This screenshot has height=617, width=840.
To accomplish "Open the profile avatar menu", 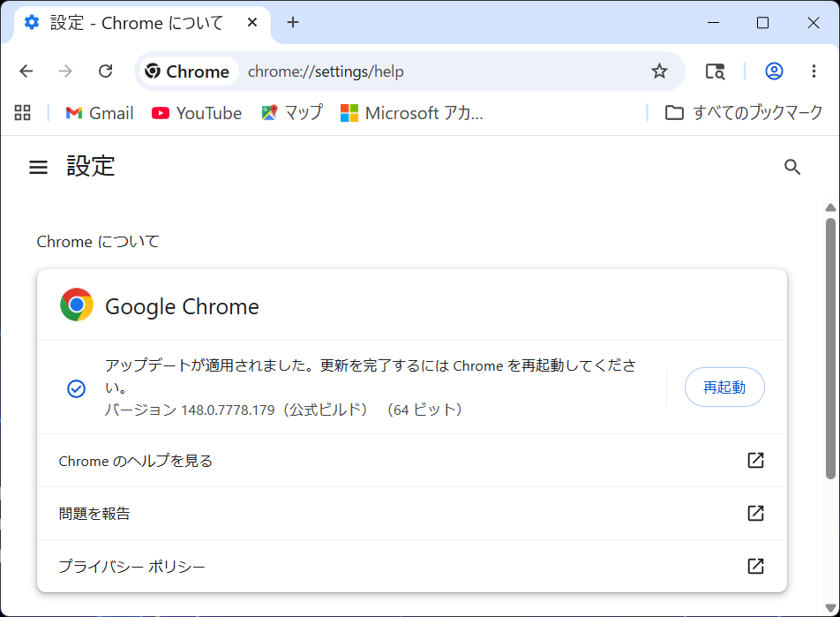I will 774,71.
